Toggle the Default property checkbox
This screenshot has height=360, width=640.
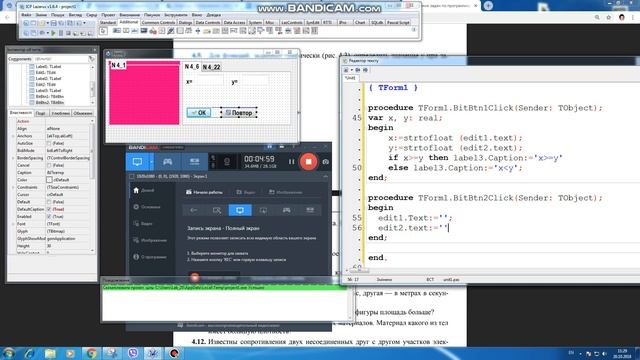(49, 202)
